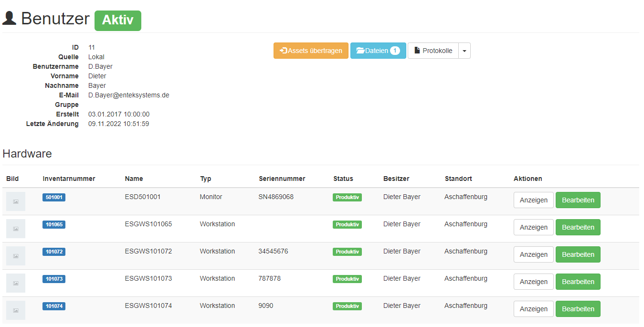Open inventory number badge 501001
This screenshot has height=327, width=644.
[54, 197]
